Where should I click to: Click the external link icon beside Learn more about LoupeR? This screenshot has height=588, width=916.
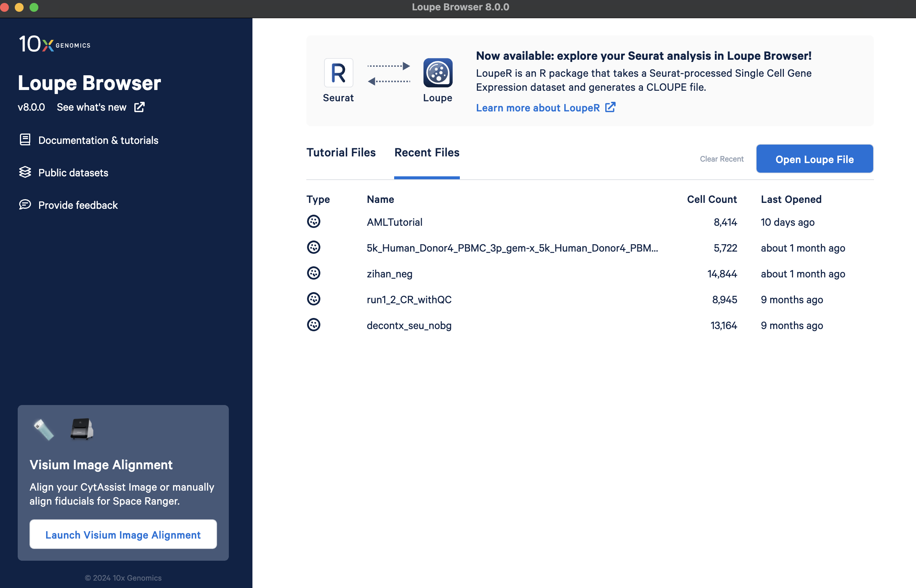coord(610,107)
